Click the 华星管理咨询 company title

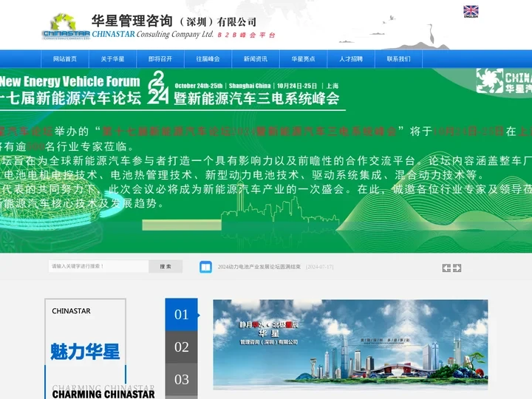pos(174,21)
